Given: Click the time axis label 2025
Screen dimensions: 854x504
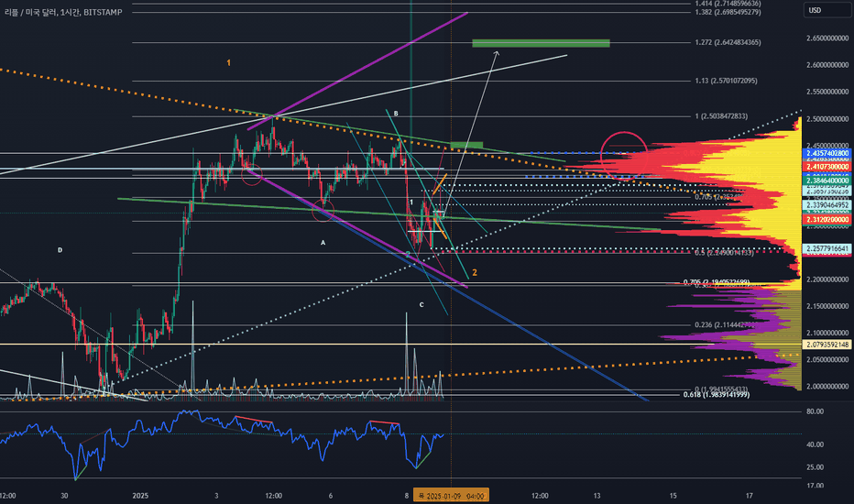Looking at the screenshot, I should [140, 496].
